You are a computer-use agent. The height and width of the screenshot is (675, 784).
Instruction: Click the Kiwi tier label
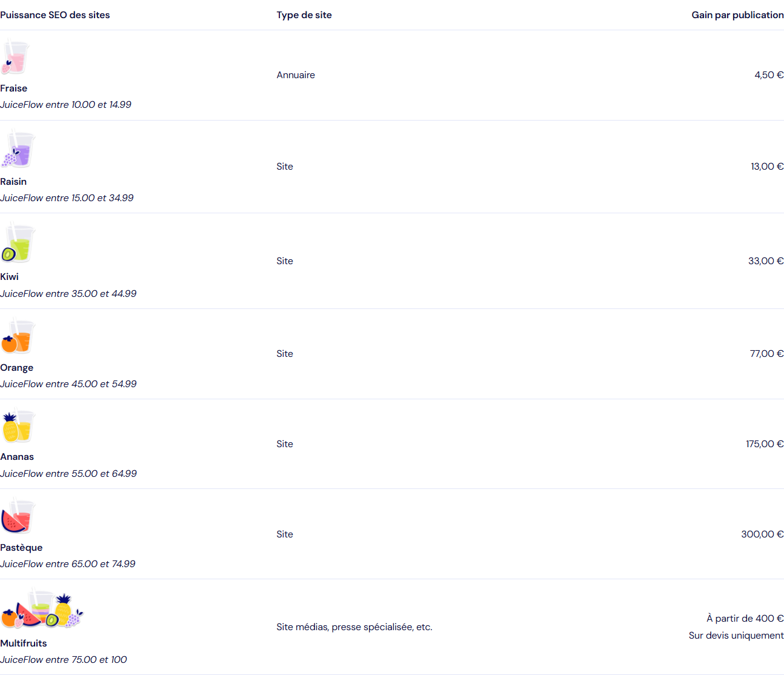[x=9, y=277]
